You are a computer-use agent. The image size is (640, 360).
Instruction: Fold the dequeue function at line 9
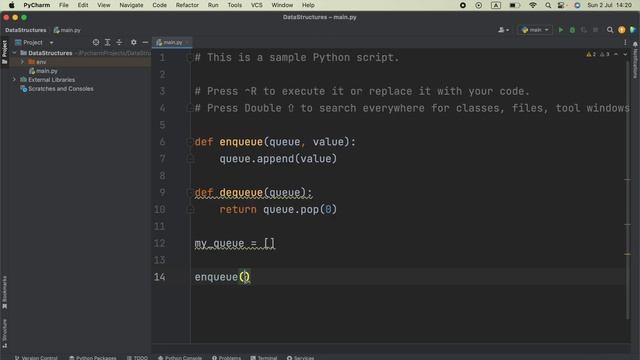(190, 192)
